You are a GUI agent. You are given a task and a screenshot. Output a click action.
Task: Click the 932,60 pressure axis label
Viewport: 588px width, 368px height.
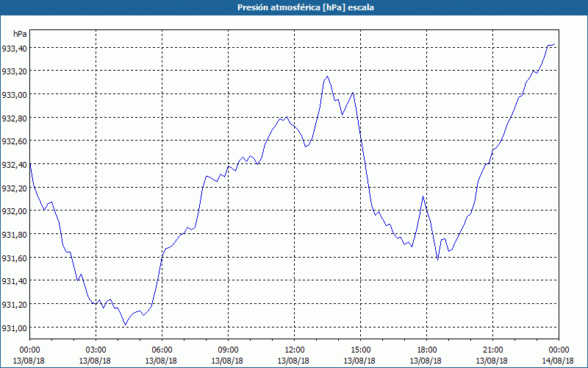pyautogui.click(x=14, y=141)
